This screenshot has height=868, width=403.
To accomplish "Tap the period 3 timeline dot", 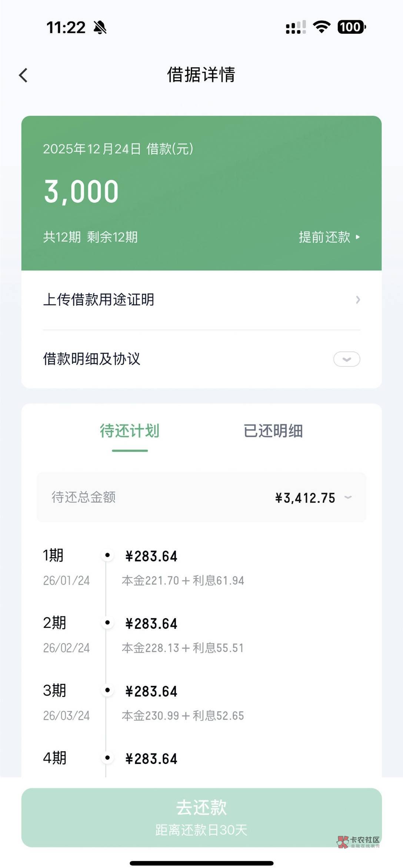I will tap(107, 690).
